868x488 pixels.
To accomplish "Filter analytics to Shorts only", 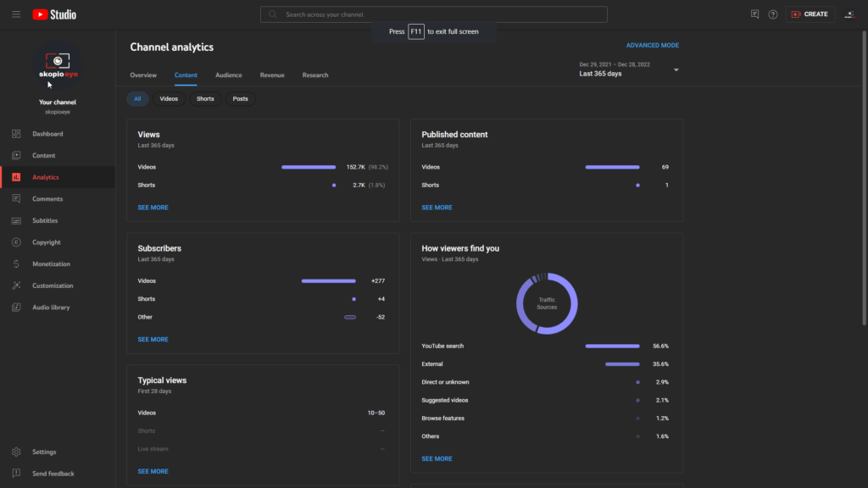I will pos(205,98).
